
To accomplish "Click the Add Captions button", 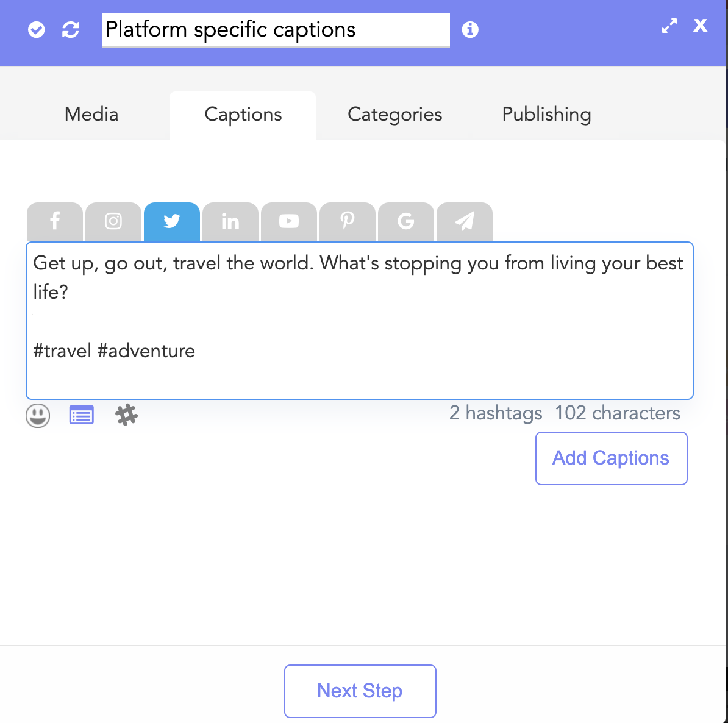I will coord(611,458).
